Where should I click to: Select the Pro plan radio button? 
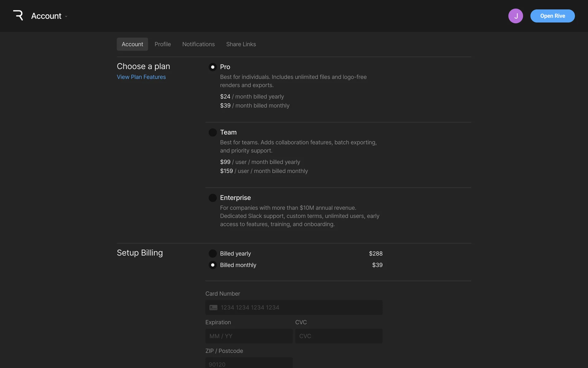[213, 67]
